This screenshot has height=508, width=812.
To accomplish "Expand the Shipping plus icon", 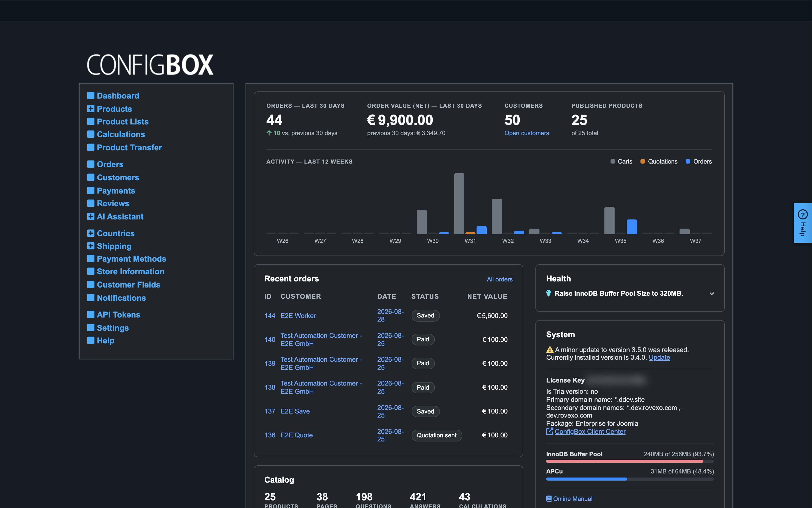I will point(91,246).
